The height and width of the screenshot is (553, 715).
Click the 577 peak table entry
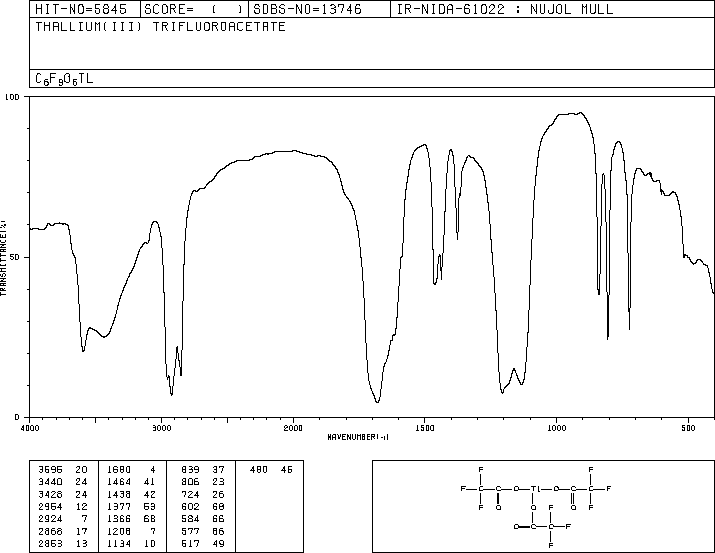coord(190,531)
